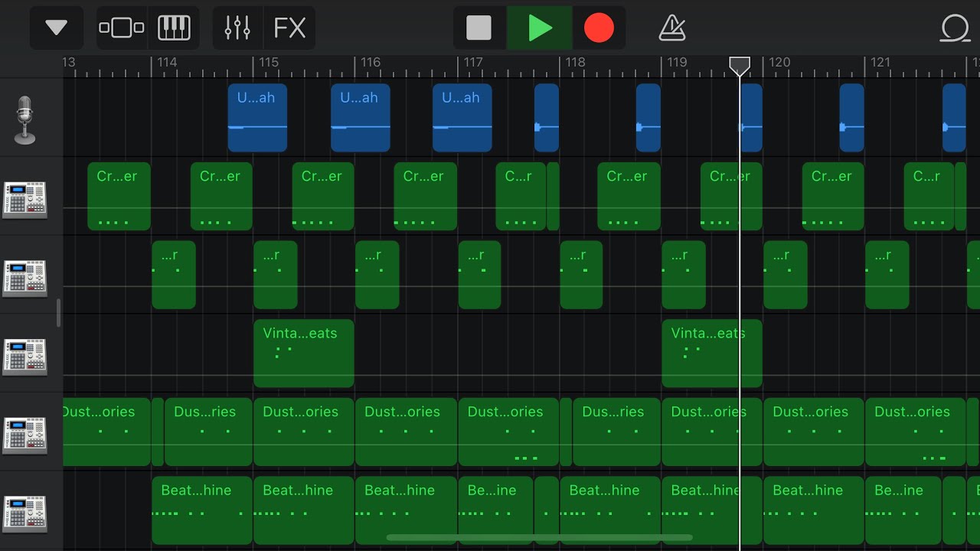Select Beat...hine region starting at bar 120
The width and height of the screenshot is (980, 551).
814,510
